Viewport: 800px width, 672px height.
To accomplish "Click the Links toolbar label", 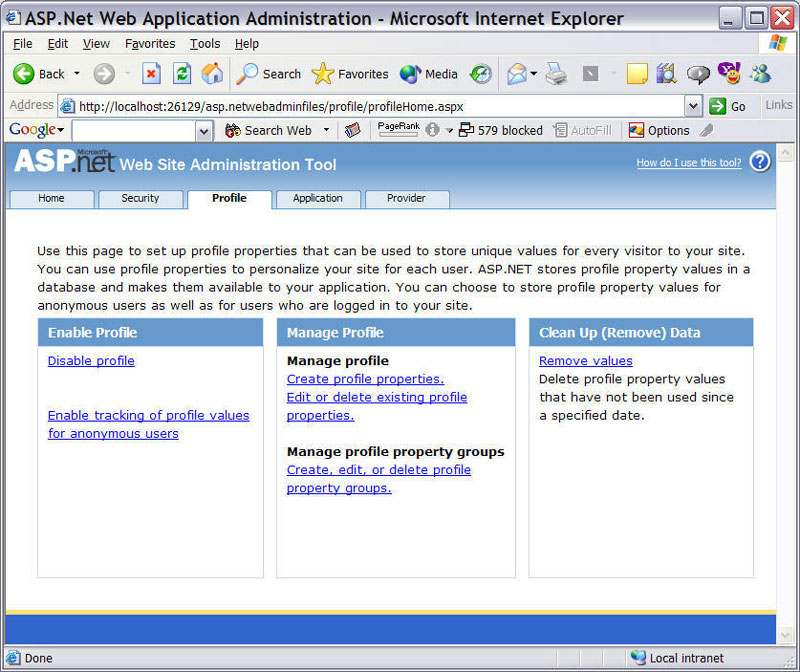I will (x=779, y=105).
